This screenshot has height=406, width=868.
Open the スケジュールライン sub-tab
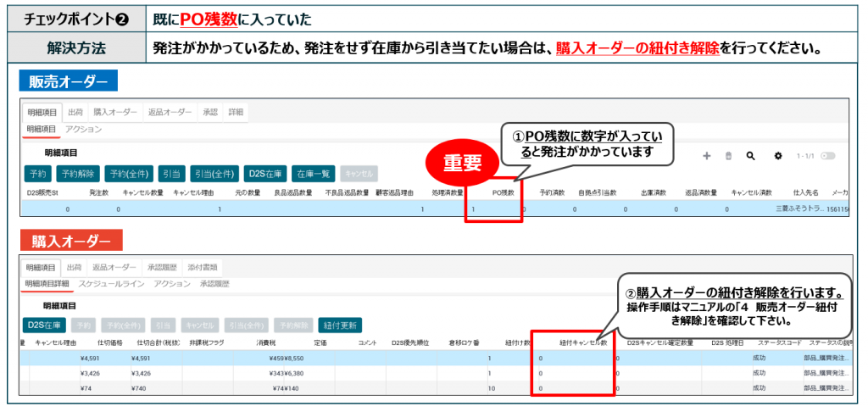point(112,284)
